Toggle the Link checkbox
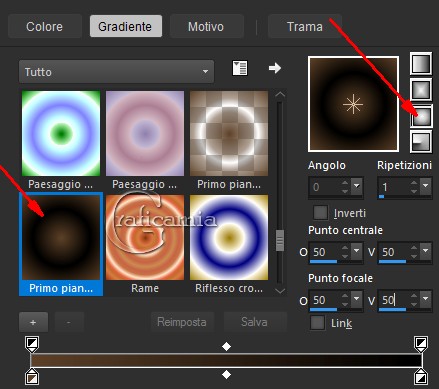 pos(317,323)
